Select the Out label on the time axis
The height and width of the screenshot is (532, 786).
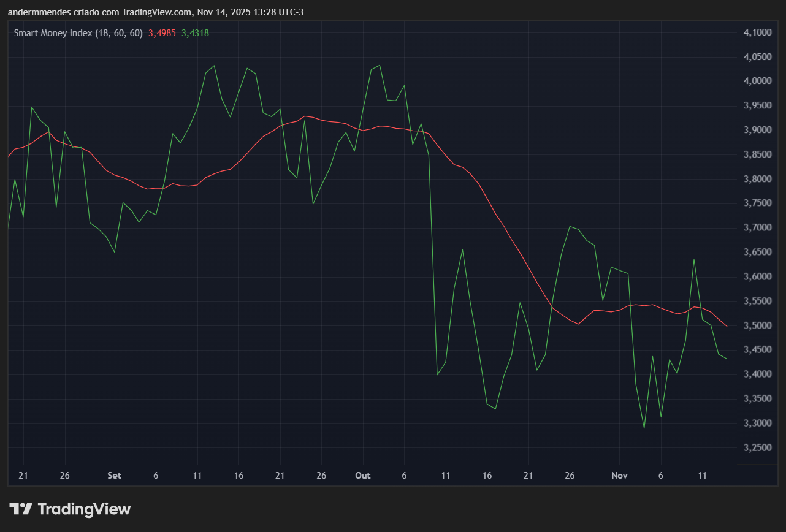pyautogui.click(x=362, y=476)
